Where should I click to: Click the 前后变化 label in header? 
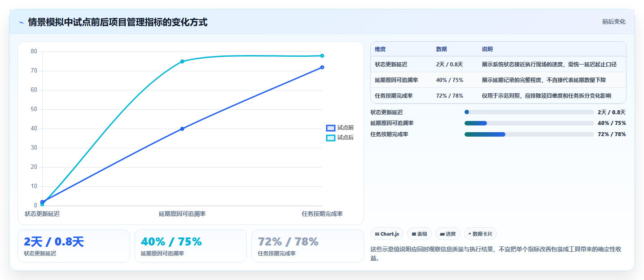(613, 22)
